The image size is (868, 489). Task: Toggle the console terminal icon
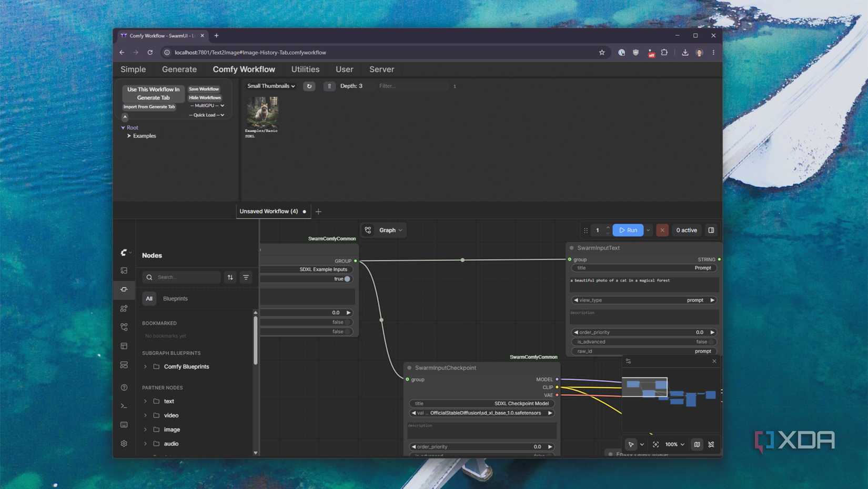click(x=124, y=406)
